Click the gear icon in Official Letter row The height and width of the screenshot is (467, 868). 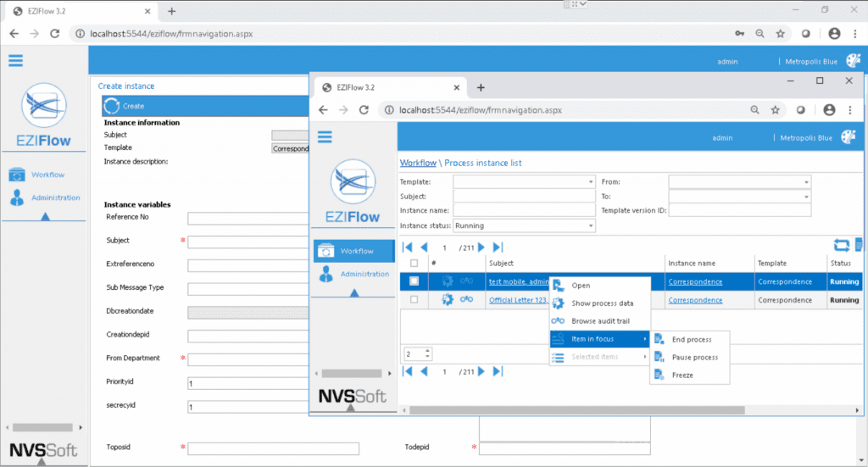(x=448, y=300)
